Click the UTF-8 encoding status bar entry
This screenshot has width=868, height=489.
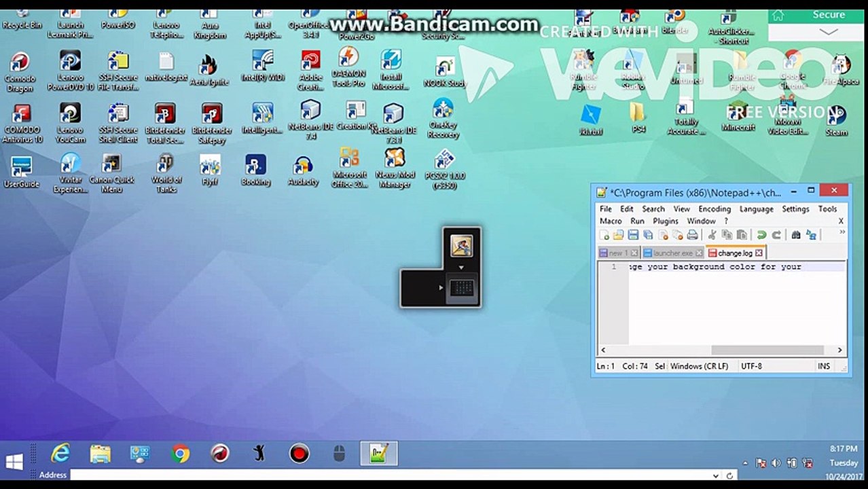pos(751,366)
